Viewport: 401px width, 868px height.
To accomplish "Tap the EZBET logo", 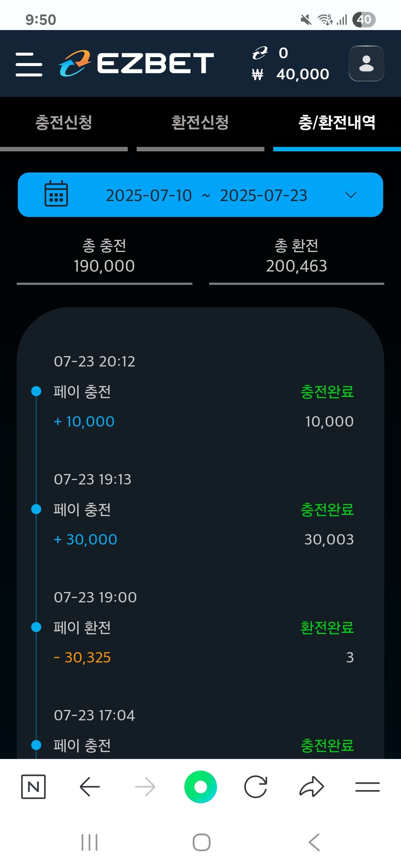I will coord(136,63).
